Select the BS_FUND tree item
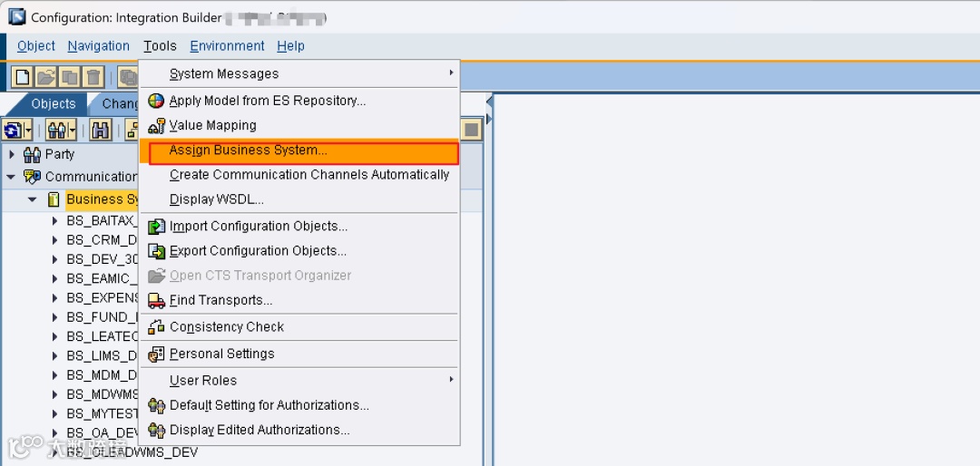The width and height of the screenshot is (980, 466). (x=102, y=317)
